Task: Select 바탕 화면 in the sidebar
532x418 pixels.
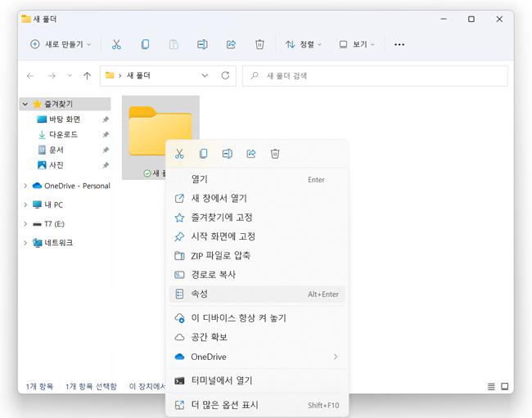Action: (x=65, y=119)
